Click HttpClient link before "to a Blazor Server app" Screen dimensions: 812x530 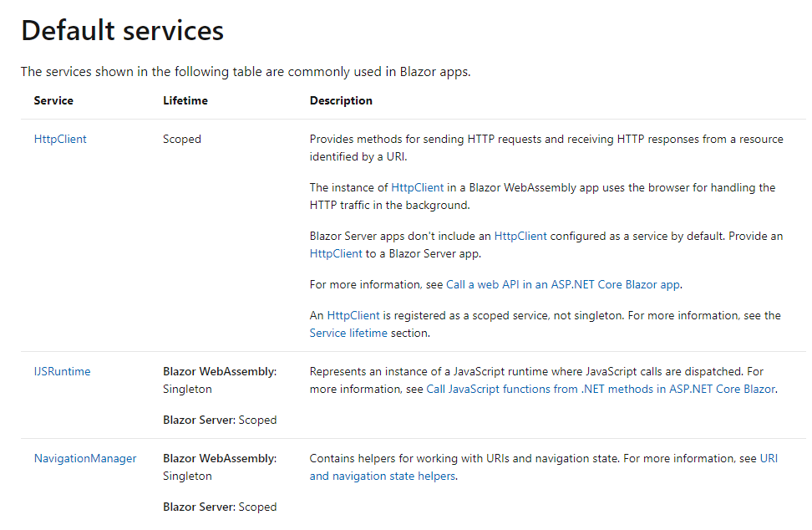click(336, 253)
